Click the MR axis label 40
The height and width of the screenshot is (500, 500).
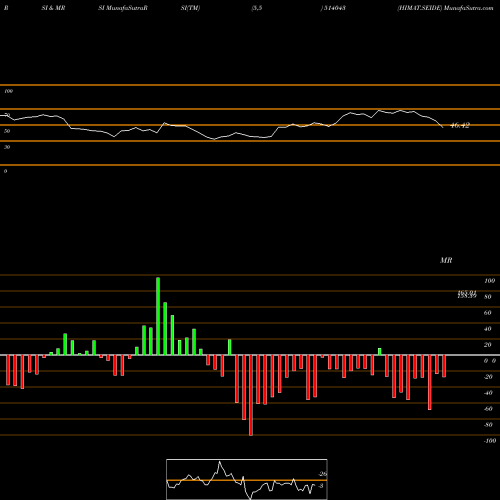click(x=488, y=329)
